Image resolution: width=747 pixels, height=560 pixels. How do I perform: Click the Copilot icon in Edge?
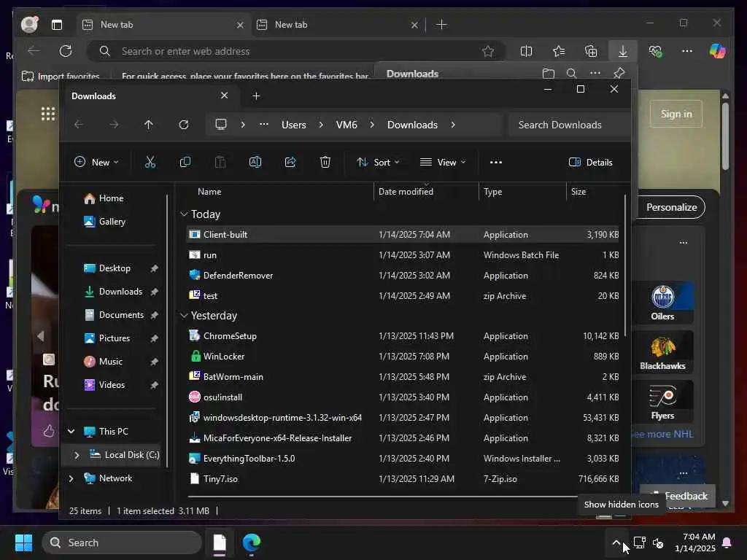[x=717, y=51]
